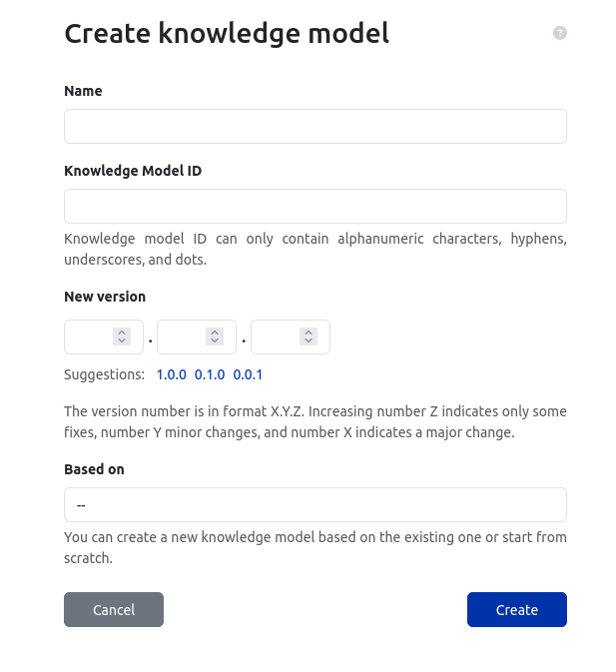Decrease the minor version number (middle spinner)
Screen dimensions: 616x672
pyautogui.click(x=215, y=341)
